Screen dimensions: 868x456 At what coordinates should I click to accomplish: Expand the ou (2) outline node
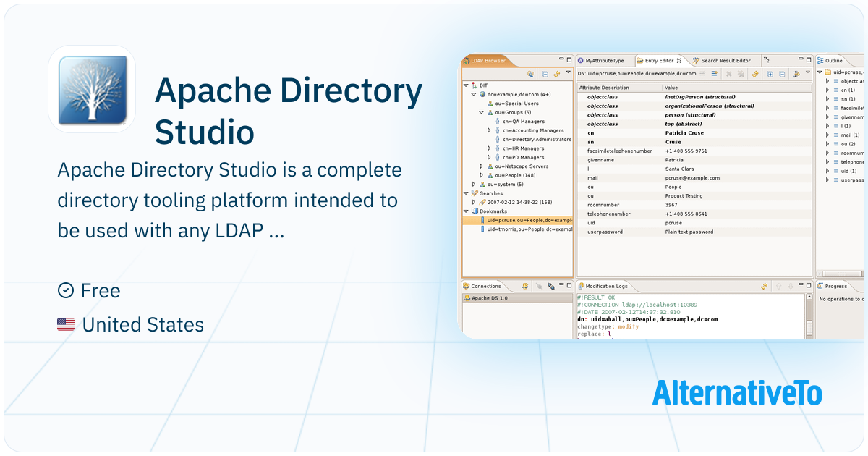[x=827, y=144]
